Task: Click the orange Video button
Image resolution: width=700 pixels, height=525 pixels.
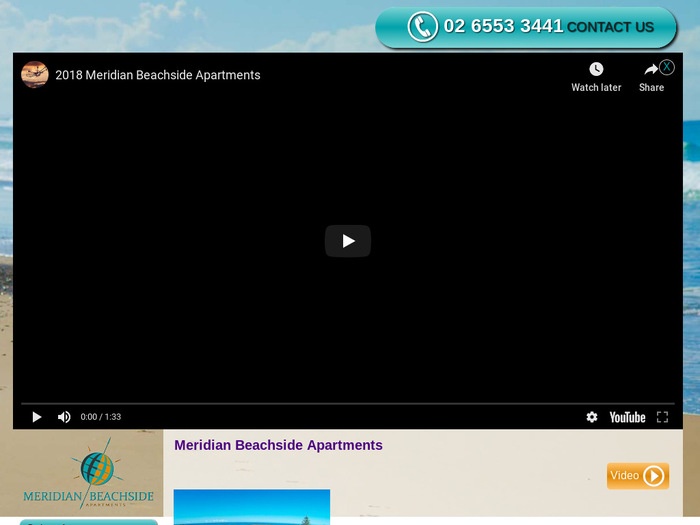Action: point(638,476)
